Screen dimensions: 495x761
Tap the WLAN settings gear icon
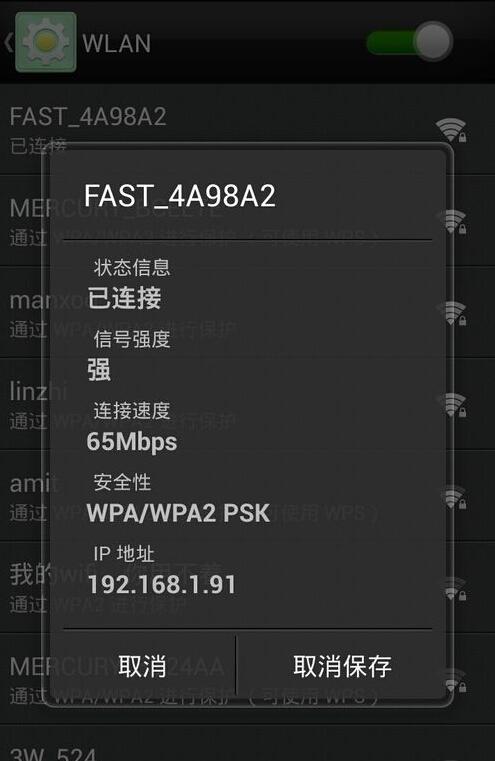click(46, 42)
